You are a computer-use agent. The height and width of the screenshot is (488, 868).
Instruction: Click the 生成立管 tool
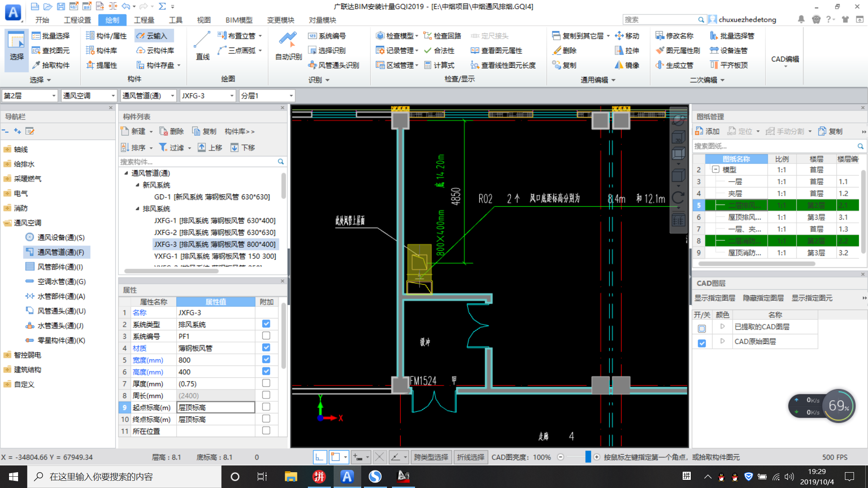click(x=675, y=65)
